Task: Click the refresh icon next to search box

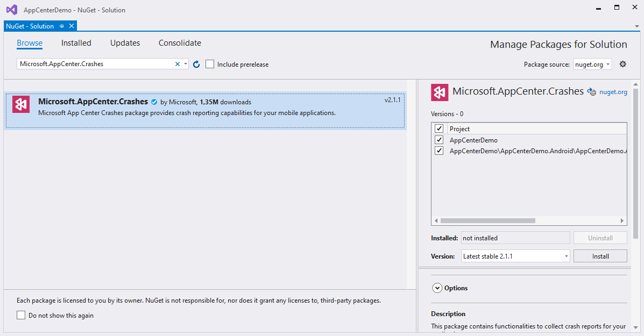Action: [x=196, y=65]
